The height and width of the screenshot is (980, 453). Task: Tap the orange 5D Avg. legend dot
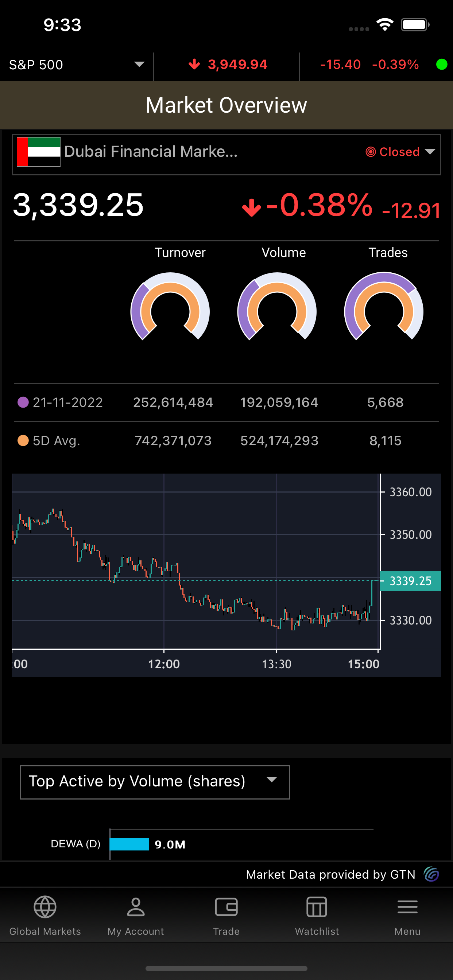tap(23, 440)
